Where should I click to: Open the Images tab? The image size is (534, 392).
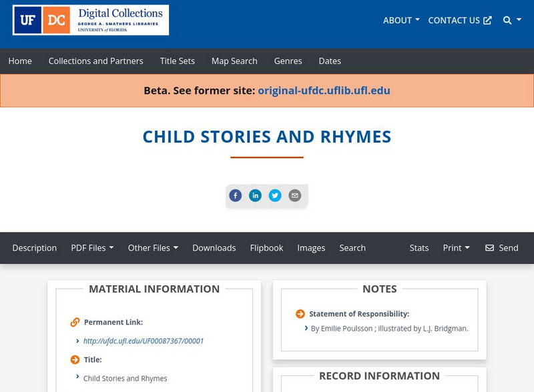coord(312,248)
